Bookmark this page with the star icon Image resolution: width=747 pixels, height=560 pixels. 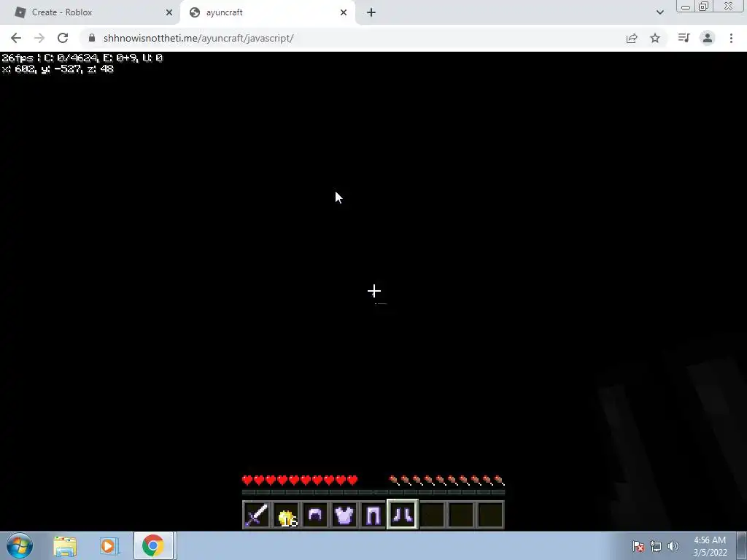pyautogui.click(x=655, y=38)
